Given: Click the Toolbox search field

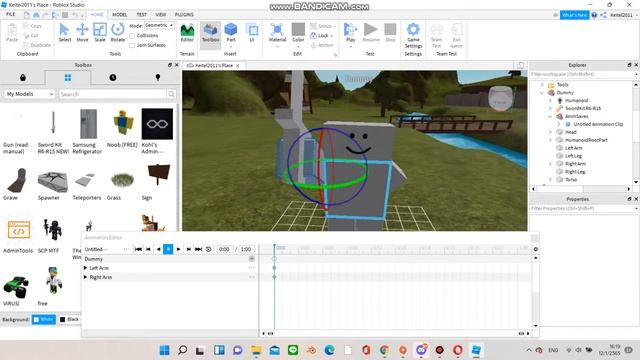Looking at the screenshot, I should (112, 94).
